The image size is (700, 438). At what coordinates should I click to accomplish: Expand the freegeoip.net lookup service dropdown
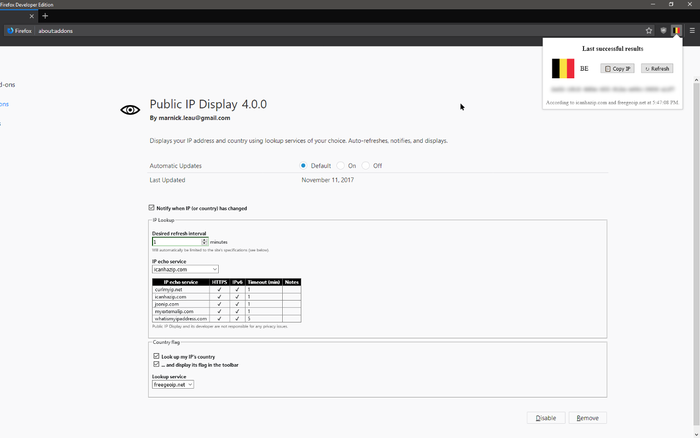(173, 384)
